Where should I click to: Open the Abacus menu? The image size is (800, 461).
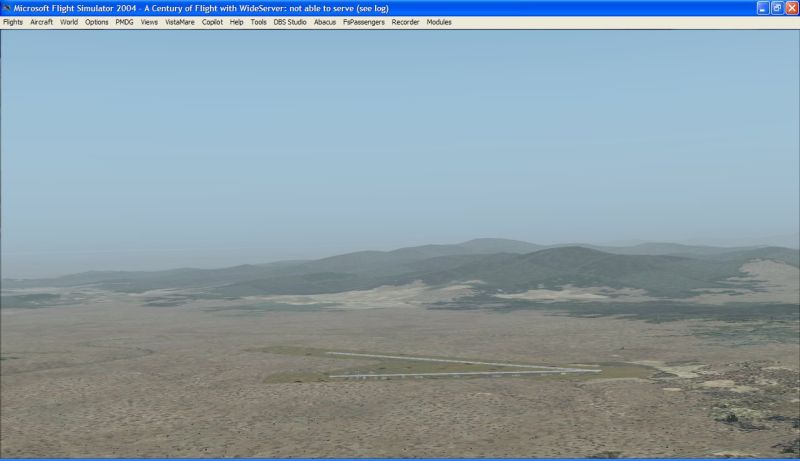click(x=325, y=22)
